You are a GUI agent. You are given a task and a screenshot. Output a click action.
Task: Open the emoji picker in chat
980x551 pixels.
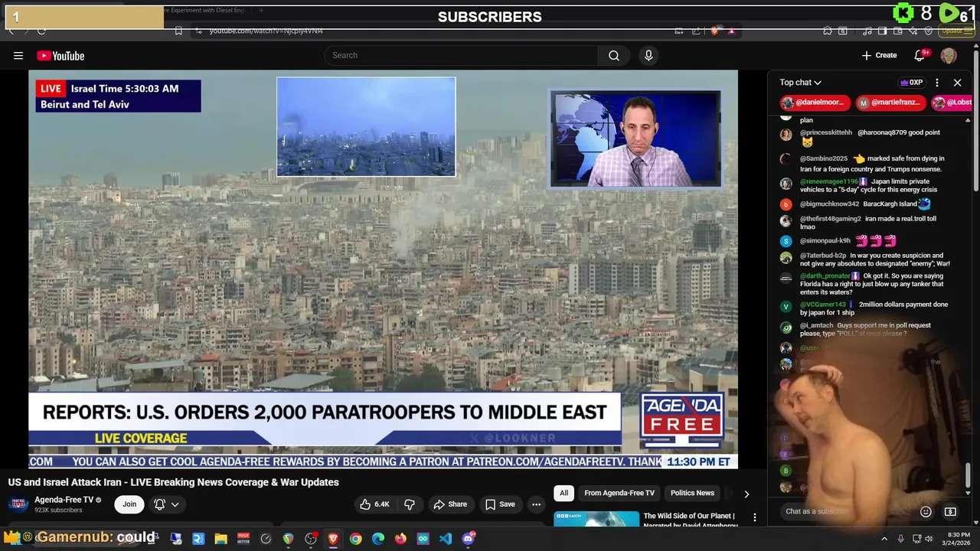926,511
